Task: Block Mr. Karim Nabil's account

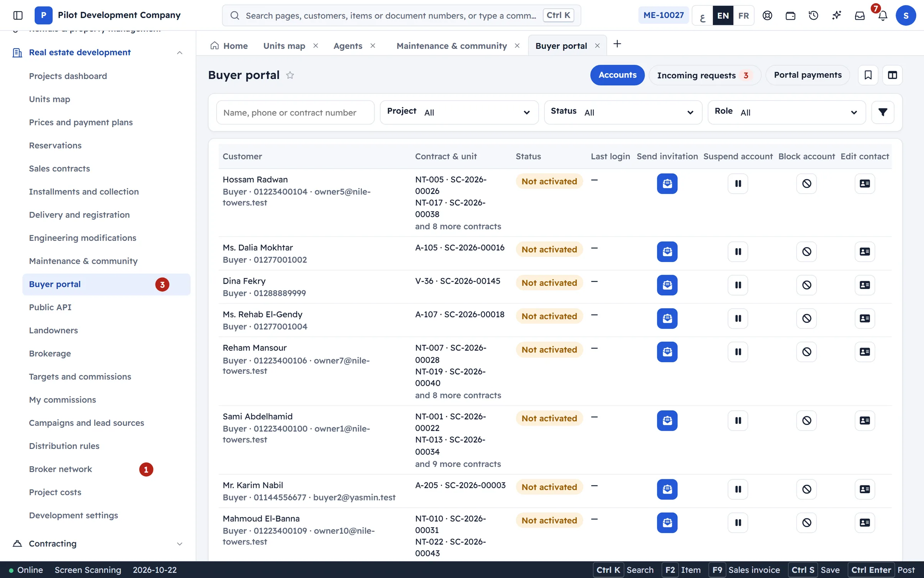Action: 807,489
